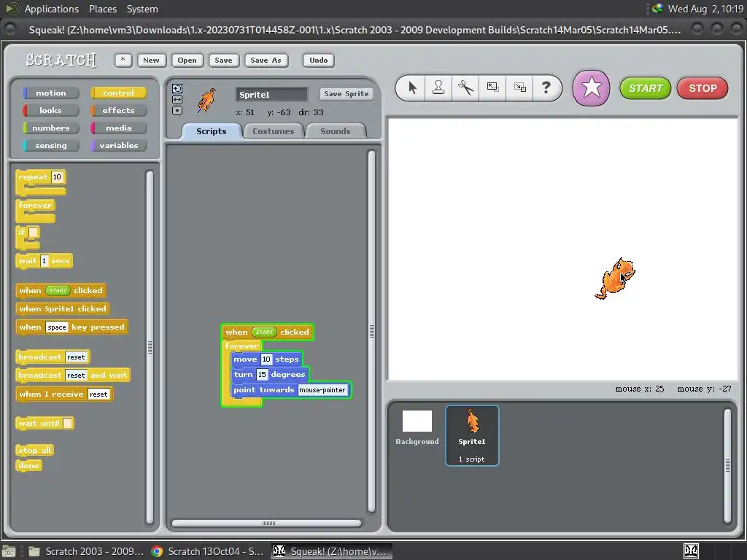
Task: Click the green START button
Action: click(x=646, y=88)
